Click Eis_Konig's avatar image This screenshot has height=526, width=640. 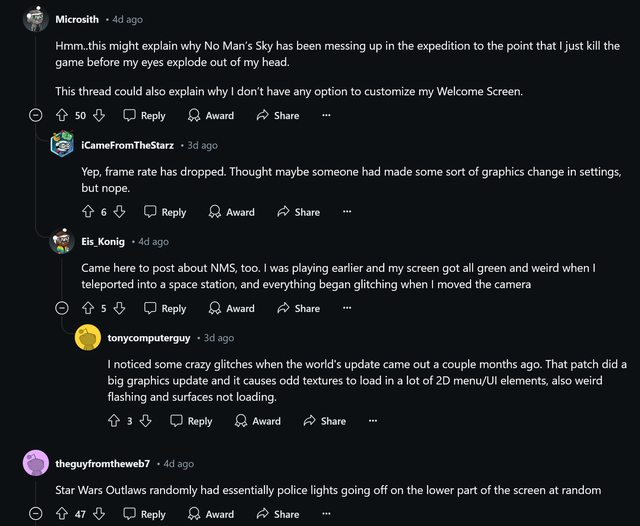63,241
